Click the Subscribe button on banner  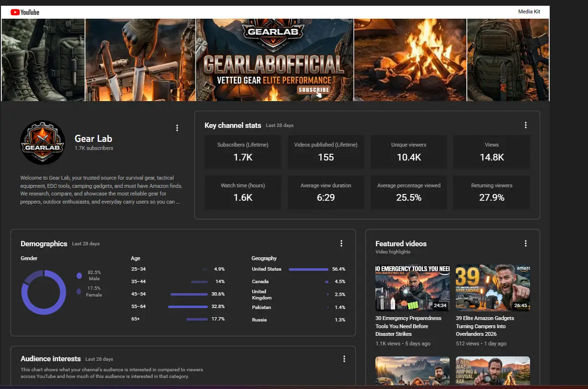314,90
